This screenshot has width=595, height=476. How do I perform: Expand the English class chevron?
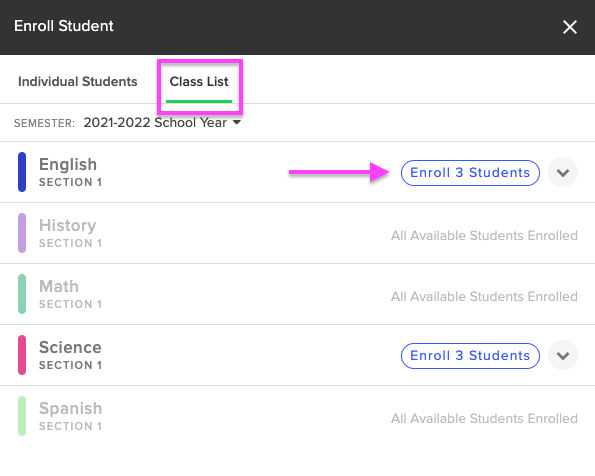click(x=563, y=173)
